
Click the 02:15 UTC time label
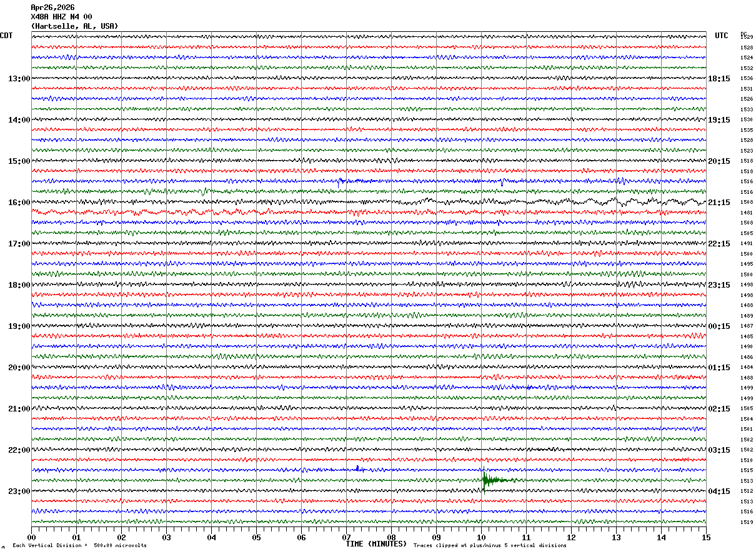coord(719,409)
